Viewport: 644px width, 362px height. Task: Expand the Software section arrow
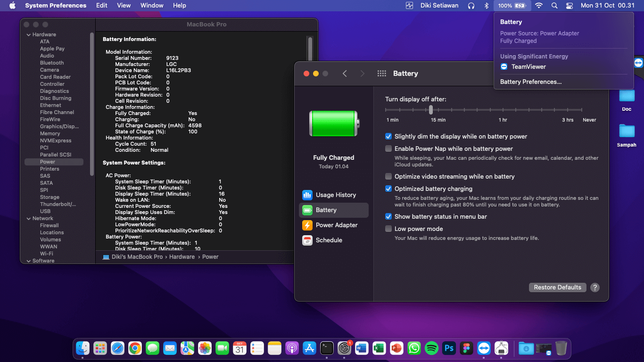click(28, 261)
